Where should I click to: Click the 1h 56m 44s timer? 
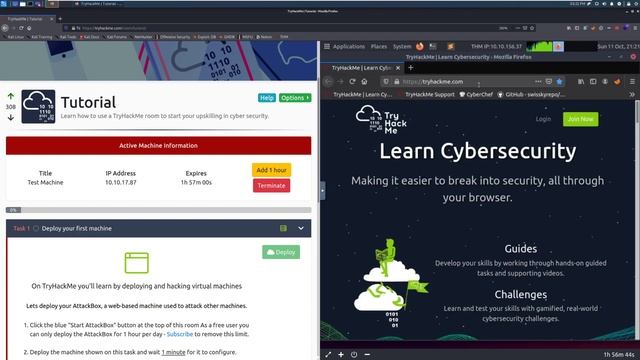[619, 355]
